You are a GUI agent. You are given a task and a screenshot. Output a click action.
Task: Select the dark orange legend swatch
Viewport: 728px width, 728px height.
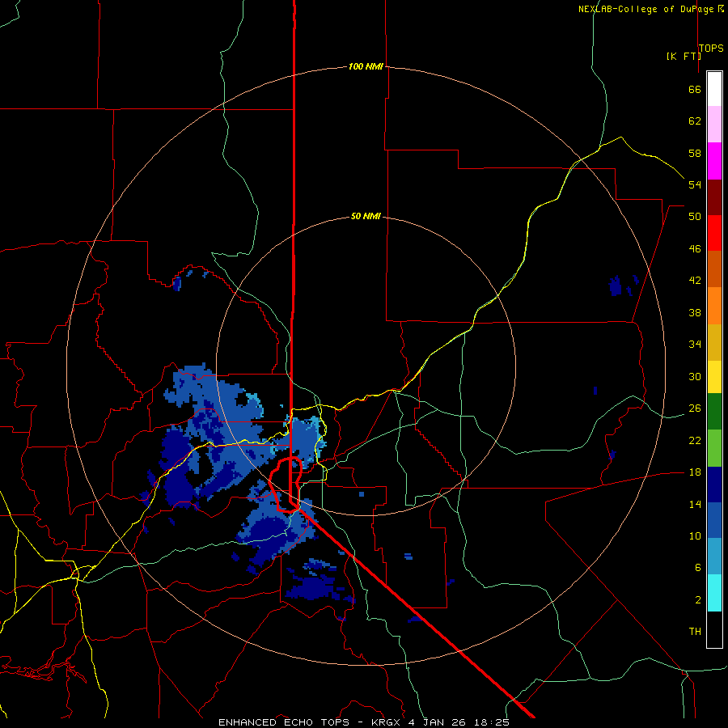click(714, 269)
